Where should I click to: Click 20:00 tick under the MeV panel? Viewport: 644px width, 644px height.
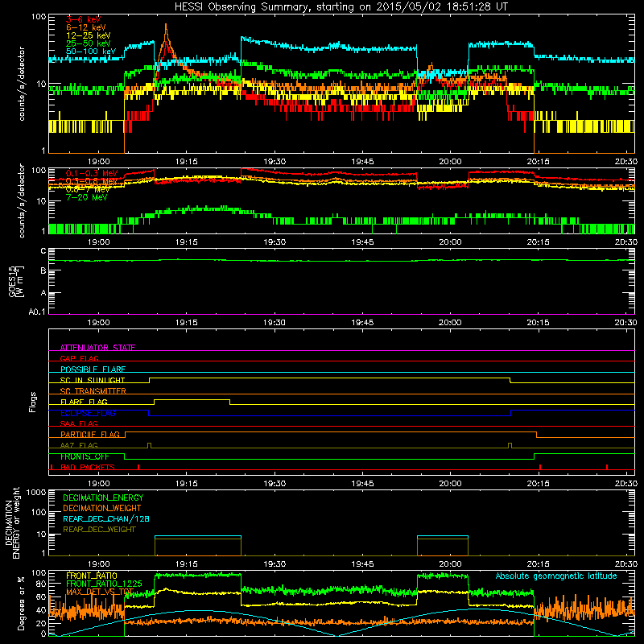[x=450, y=242]
